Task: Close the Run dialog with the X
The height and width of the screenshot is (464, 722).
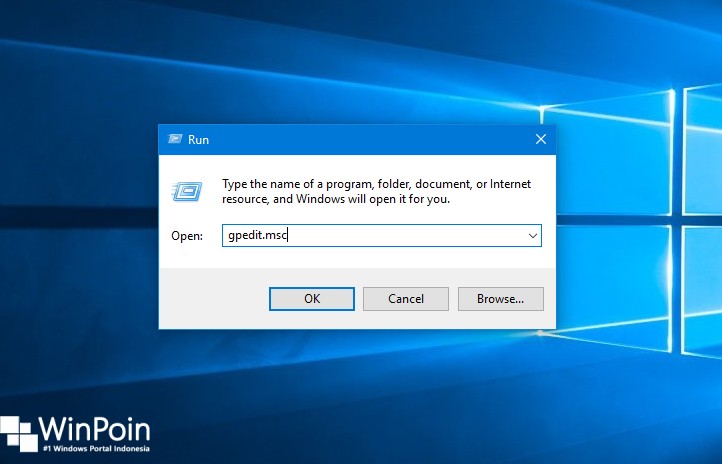Action: (541, 139)
